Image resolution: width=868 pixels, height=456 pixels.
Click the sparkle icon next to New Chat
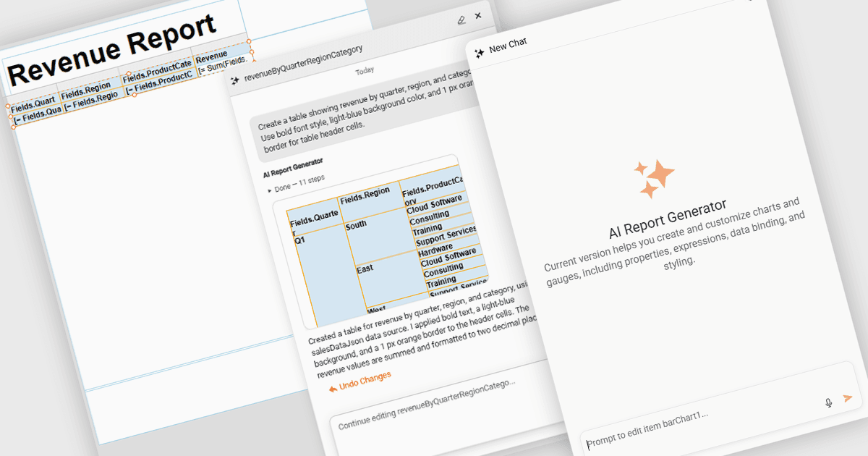pyautogui.click(x=479, y=53)
